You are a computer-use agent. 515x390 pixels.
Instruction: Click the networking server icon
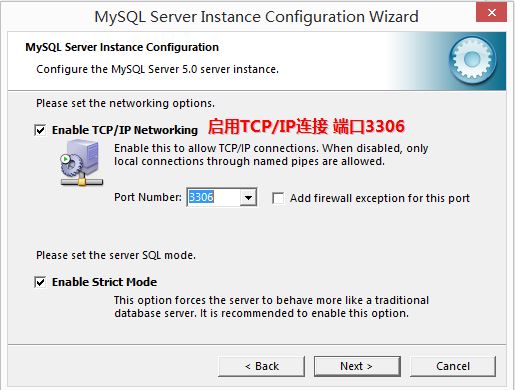(81, 163)
